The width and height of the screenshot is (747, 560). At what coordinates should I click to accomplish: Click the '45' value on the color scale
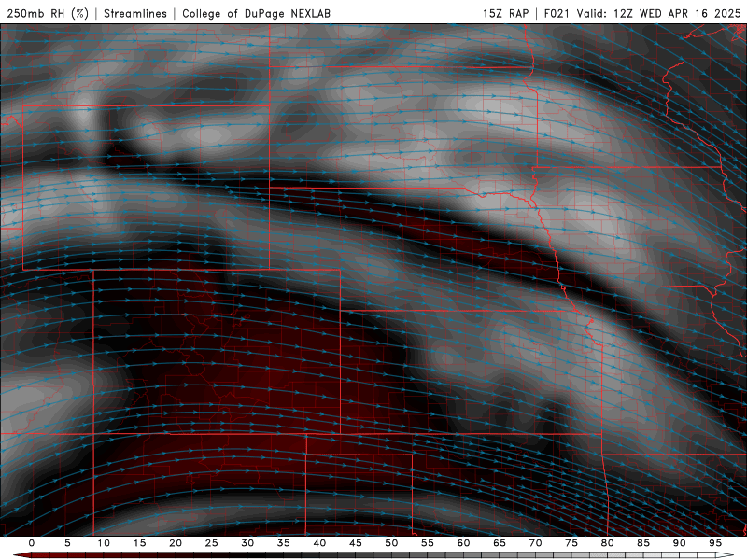point(356,543)
